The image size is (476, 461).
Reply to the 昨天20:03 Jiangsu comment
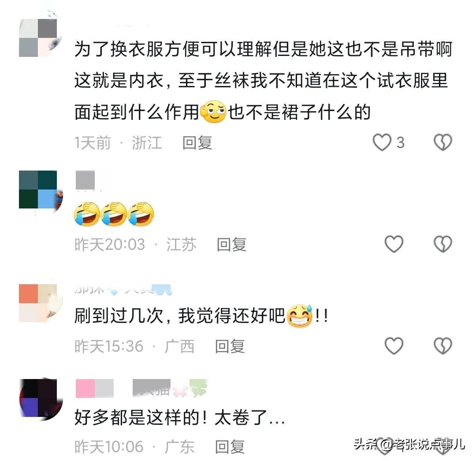[x=231, y=244]
